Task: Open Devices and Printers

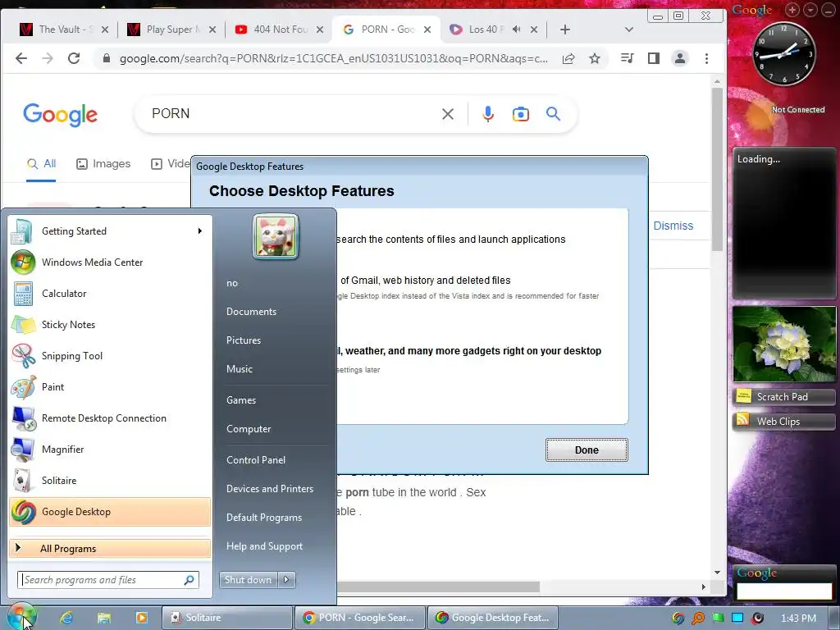Action: pyautogui.click(x=269, y=489)
